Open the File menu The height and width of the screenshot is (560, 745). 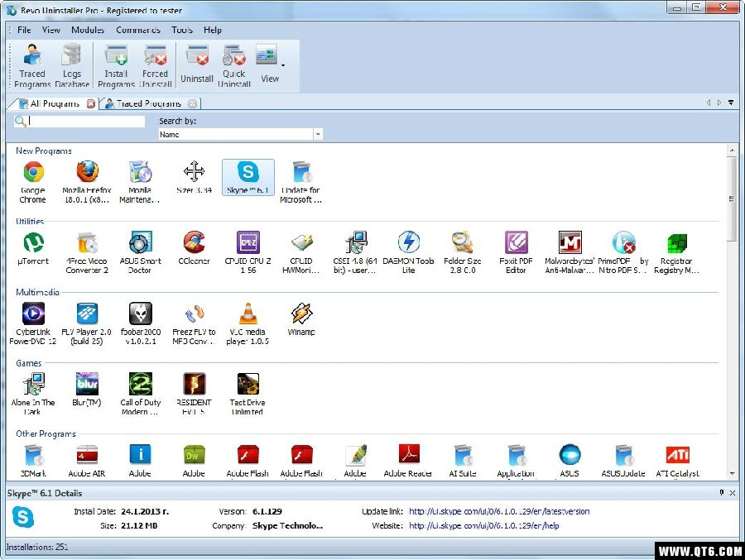(x=24, y=30)
